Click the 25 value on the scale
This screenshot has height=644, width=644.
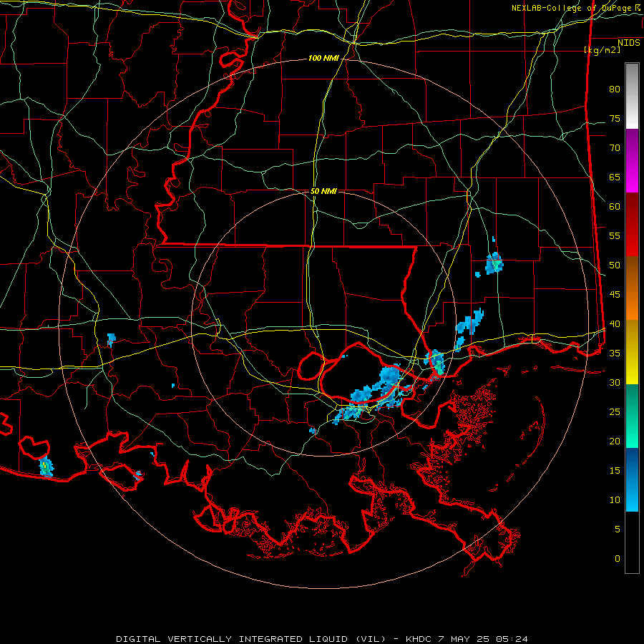[x=615, y=411]
